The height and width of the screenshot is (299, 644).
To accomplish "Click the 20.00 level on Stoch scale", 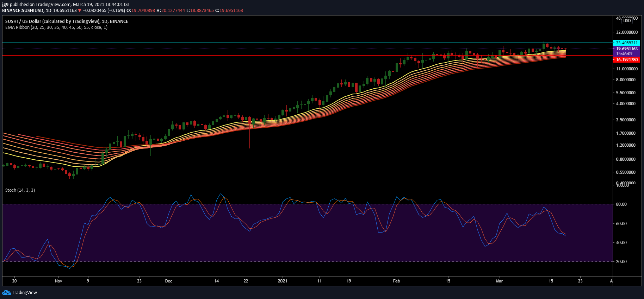I will point(621,262).
